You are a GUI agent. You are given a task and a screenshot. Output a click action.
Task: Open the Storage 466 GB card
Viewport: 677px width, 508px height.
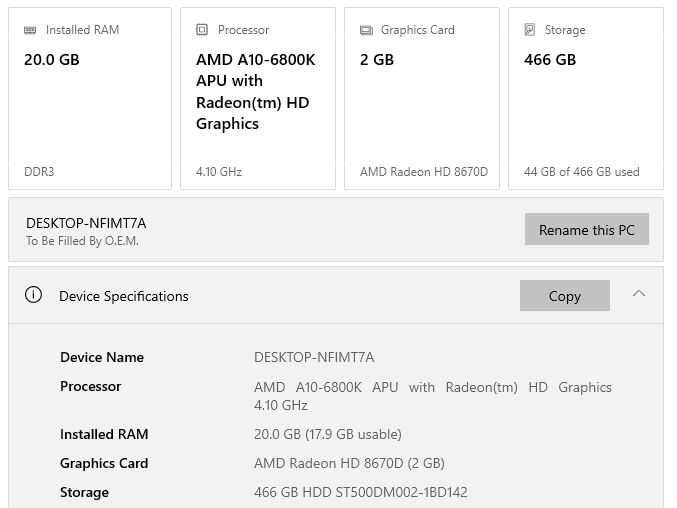586,100
